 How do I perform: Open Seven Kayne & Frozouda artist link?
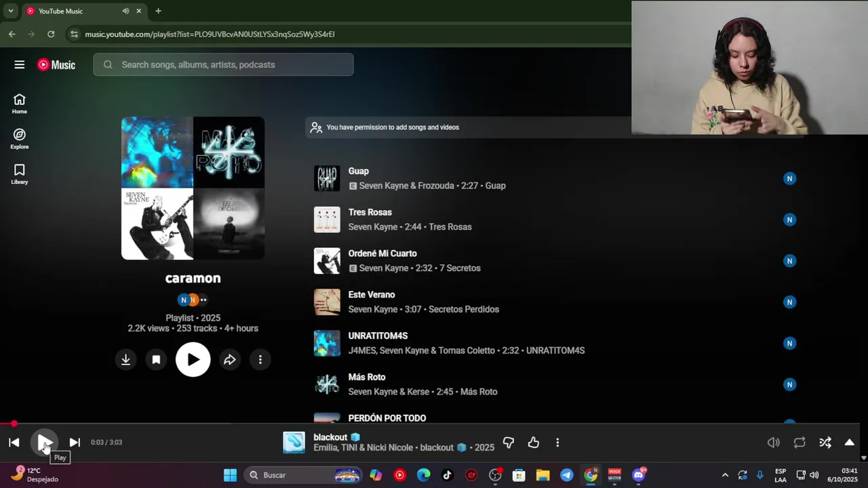(x=407, y=186)
